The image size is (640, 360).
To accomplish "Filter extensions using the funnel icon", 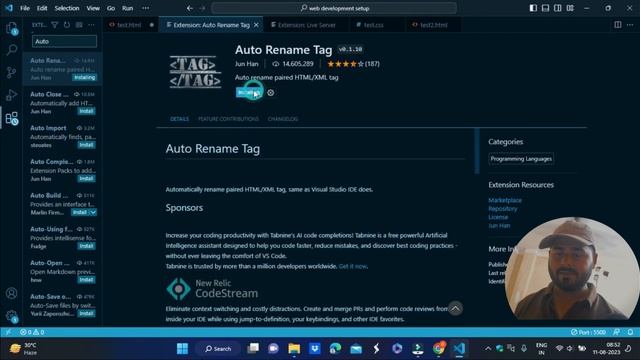I will (x=54, y=25).
